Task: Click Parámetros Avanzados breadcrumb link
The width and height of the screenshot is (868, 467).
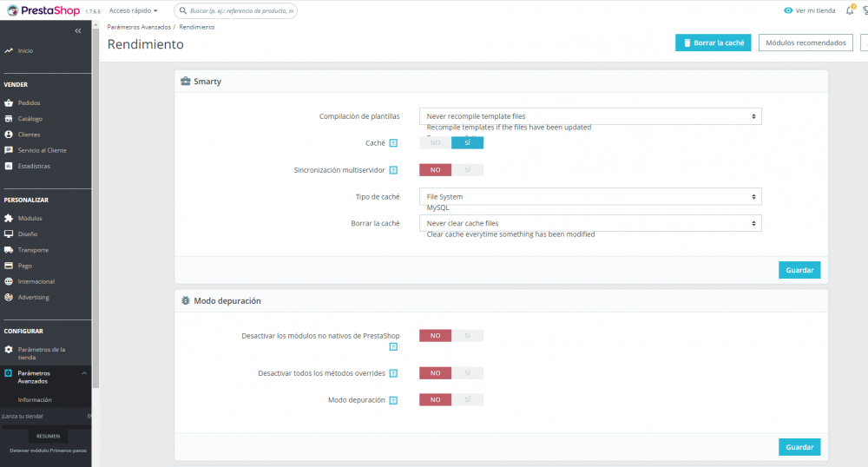Action: point(139,27)
